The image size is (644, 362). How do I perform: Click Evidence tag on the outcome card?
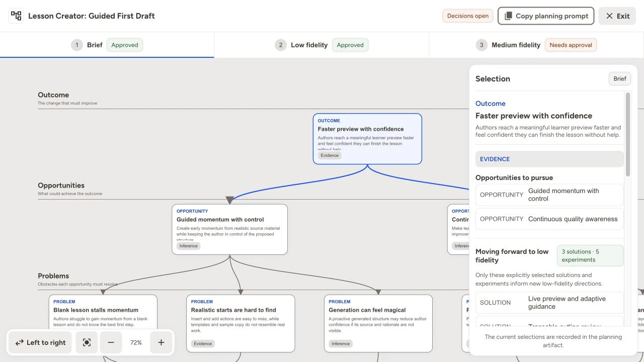tap(330, 155)
